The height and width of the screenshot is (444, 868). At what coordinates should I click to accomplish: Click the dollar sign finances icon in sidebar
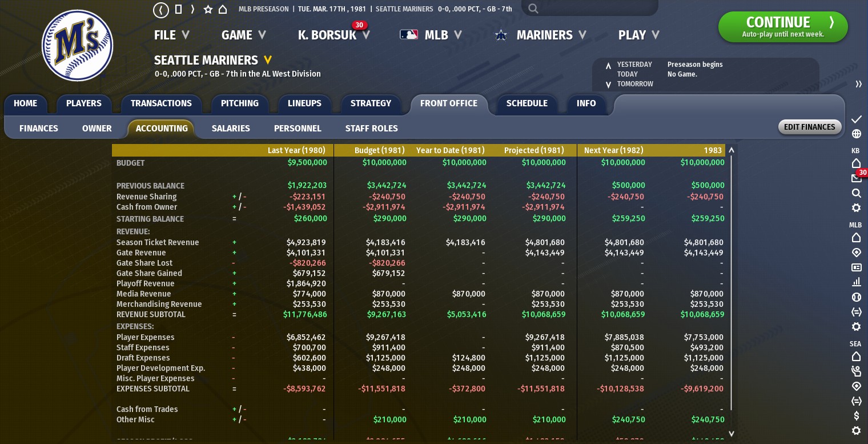[x=856, y=416]
